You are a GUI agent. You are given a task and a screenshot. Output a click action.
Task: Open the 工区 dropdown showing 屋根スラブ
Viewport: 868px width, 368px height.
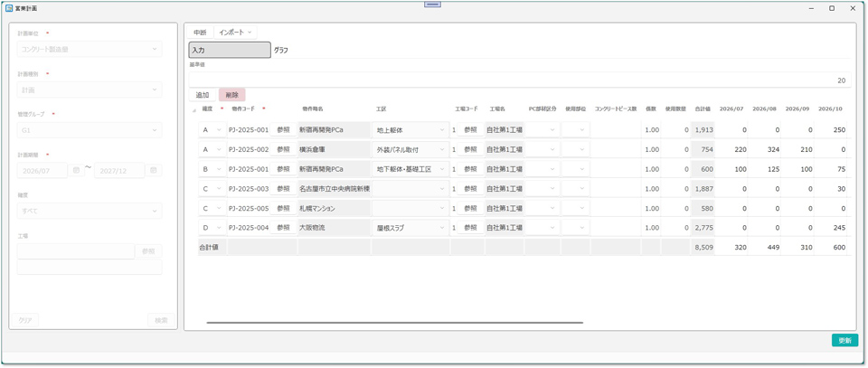pyautogui.click(x=410, y=228)
